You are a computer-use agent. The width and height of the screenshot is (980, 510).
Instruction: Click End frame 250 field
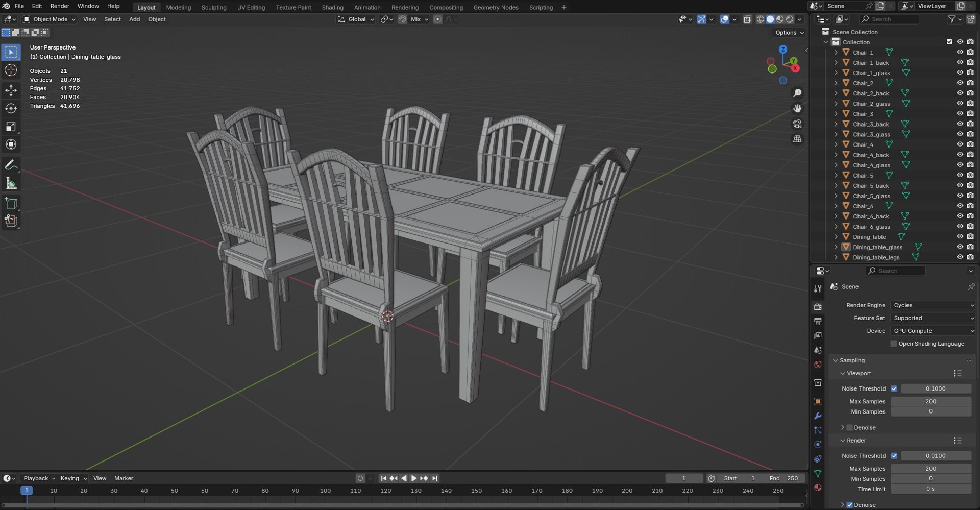pyautogui.click(x=783, y=478)
